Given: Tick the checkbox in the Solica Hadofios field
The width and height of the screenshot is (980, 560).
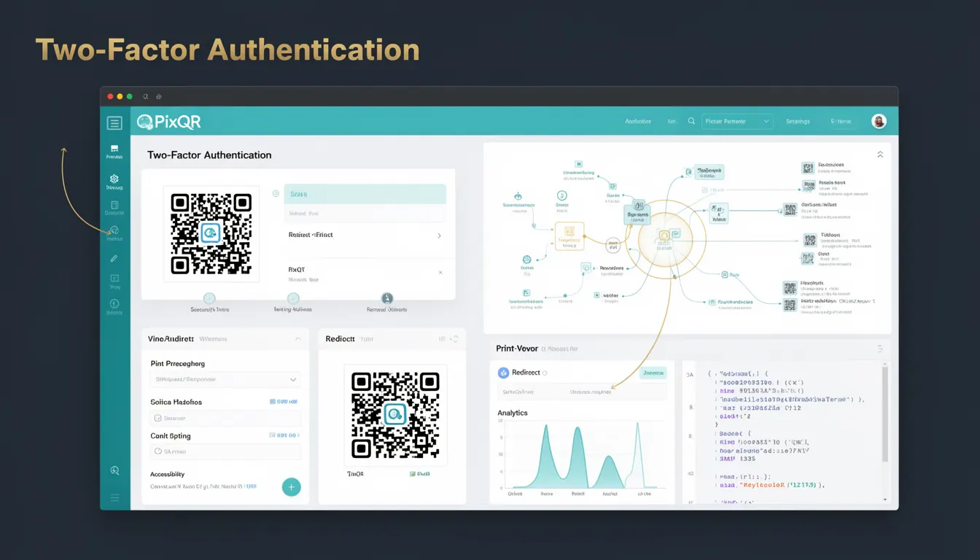Looking at the screenshot, I should [x=157, y=419].
